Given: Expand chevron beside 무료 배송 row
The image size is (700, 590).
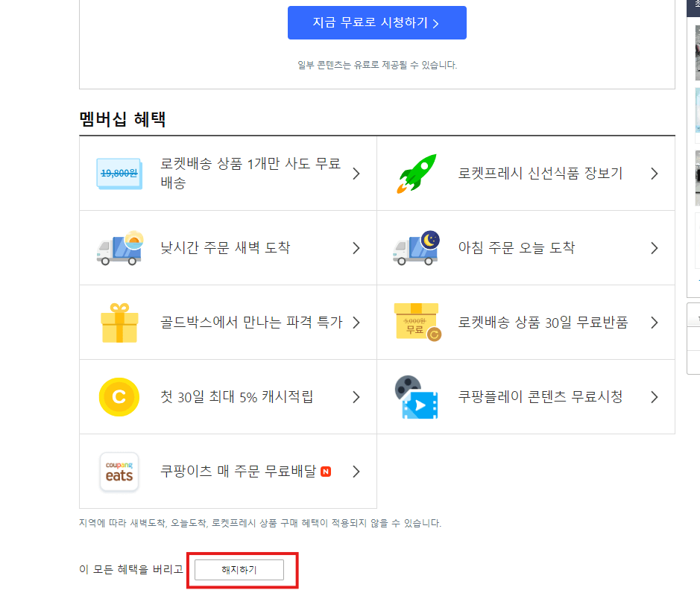Looking at the screenshot, I should click(x=356, y=174).
